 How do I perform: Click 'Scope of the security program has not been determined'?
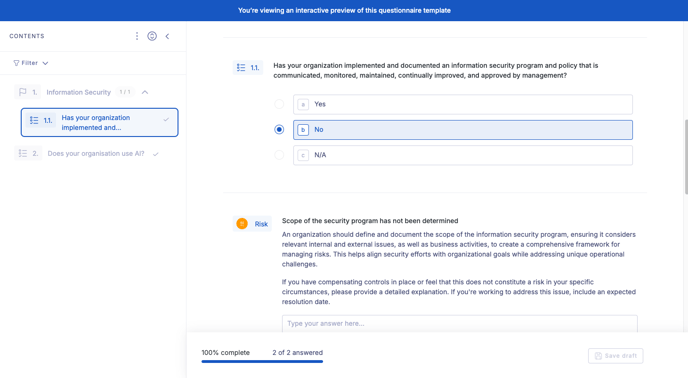coord(370,221)
